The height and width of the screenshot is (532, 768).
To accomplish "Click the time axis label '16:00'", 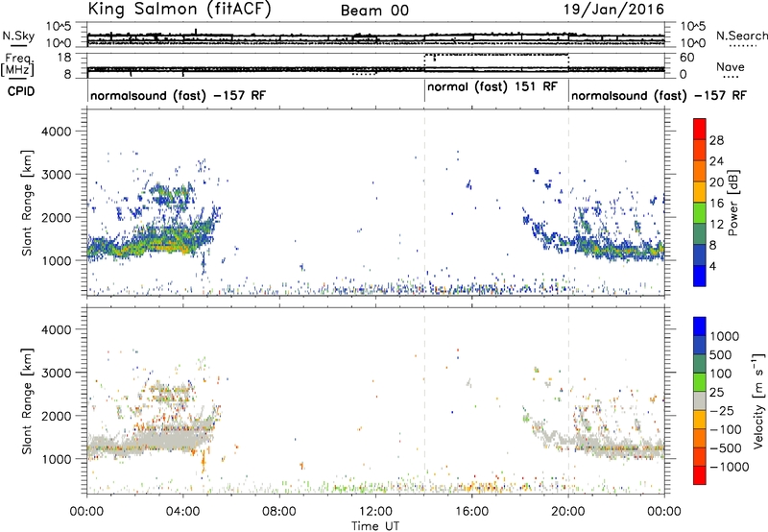I will [x=471, y=512].
